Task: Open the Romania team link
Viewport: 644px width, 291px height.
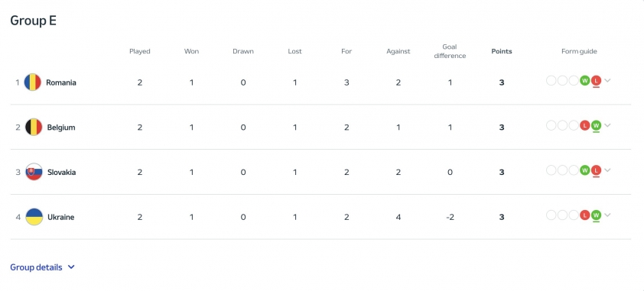Action: 60,82
